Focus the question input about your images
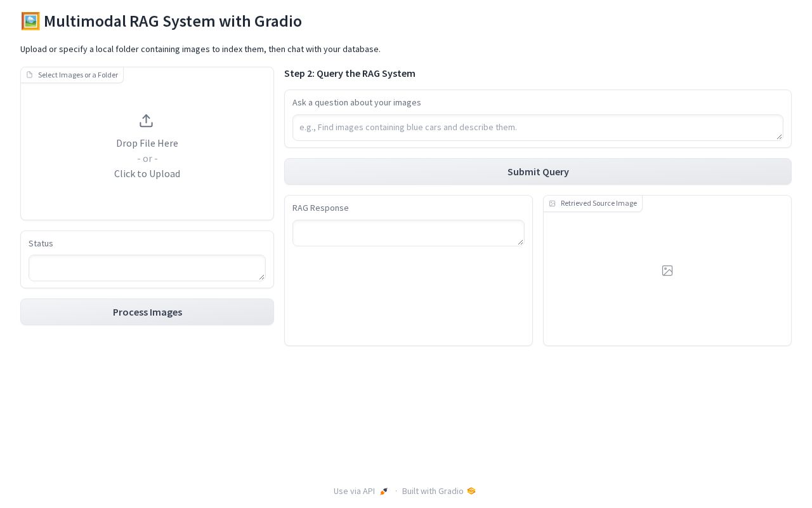The image size is (812, 508). [538, 128]
